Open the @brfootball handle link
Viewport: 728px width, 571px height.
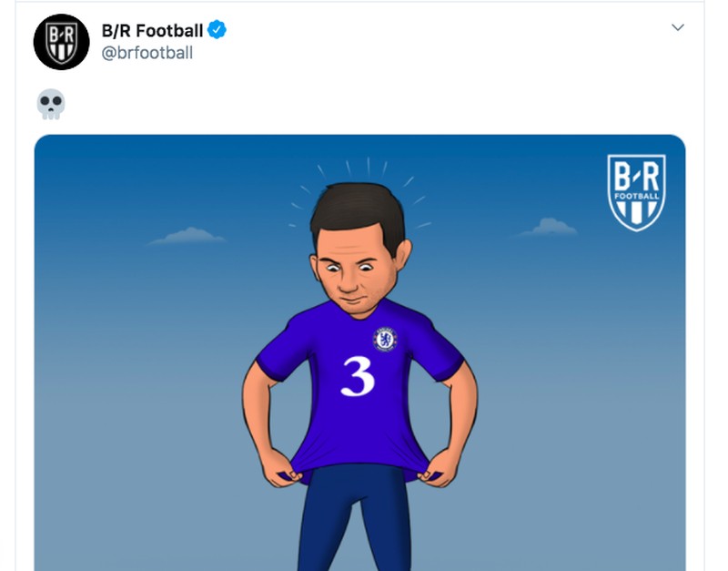(x=147, y=53)
